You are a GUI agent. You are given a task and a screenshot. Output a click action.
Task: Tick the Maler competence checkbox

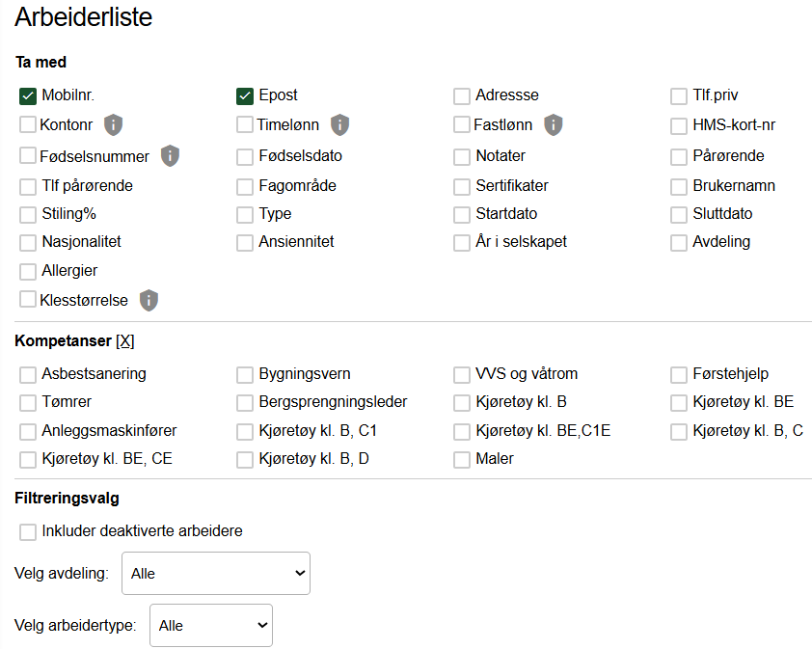click(462, 460)
